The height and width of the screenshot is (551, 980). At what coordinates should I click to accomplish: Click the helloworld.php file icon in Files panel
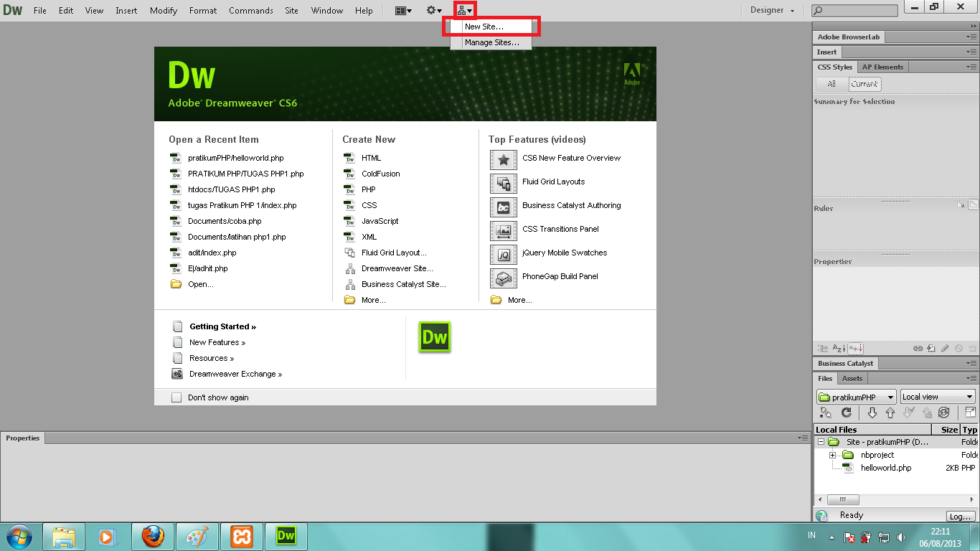pyautogui.click(x=849, y=468)
